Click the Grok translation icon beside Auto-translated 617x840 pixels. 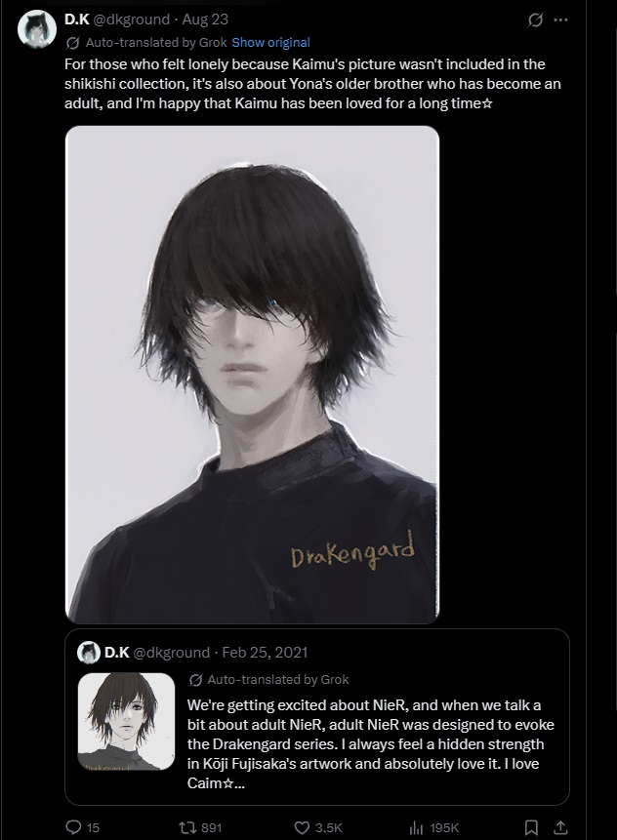(x=73, y=42)
